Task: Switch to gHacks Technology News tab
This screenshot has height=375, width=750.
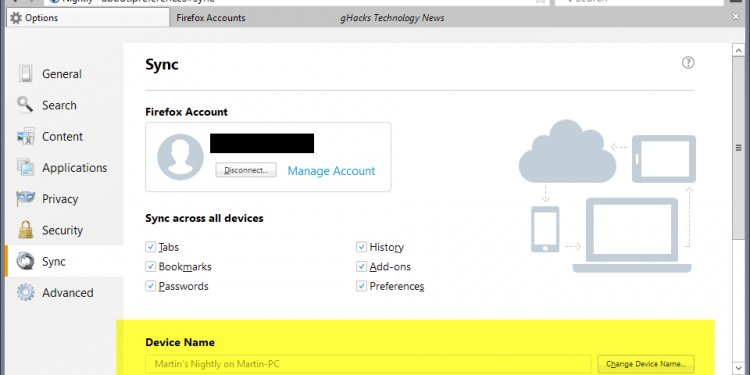Action: tap(392, 18)
